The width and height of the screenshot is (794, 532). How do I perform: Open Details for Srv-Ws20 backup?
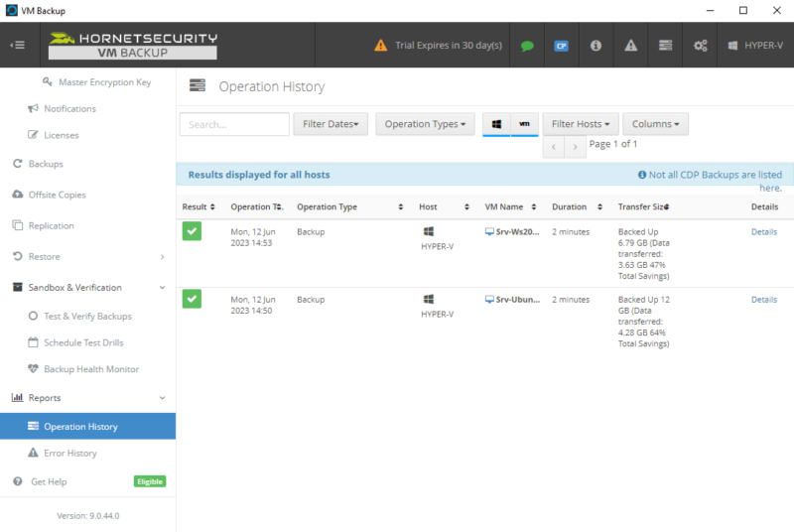[764, 232]
